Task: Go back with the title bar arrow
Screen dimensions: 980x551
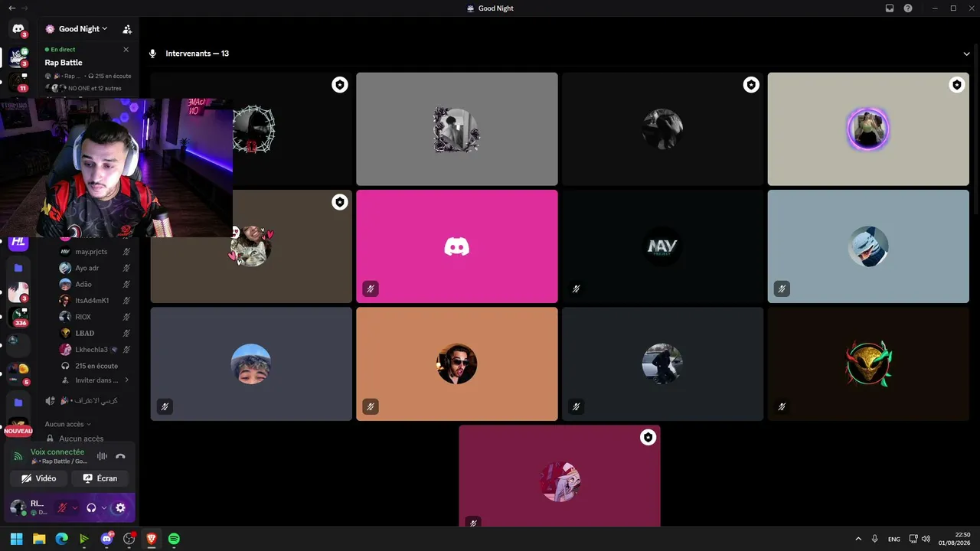Action: pos(11,8)
